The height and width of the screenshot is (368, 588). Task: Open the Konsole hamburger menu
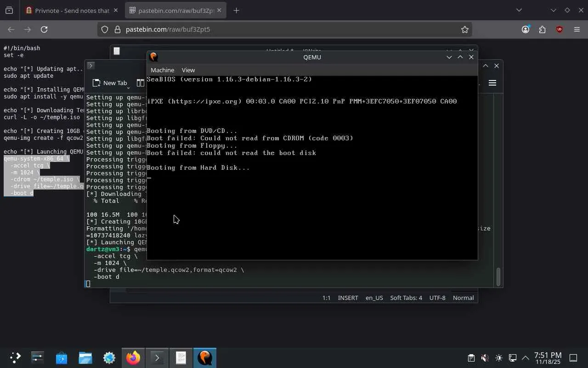(x=492, y=83)
